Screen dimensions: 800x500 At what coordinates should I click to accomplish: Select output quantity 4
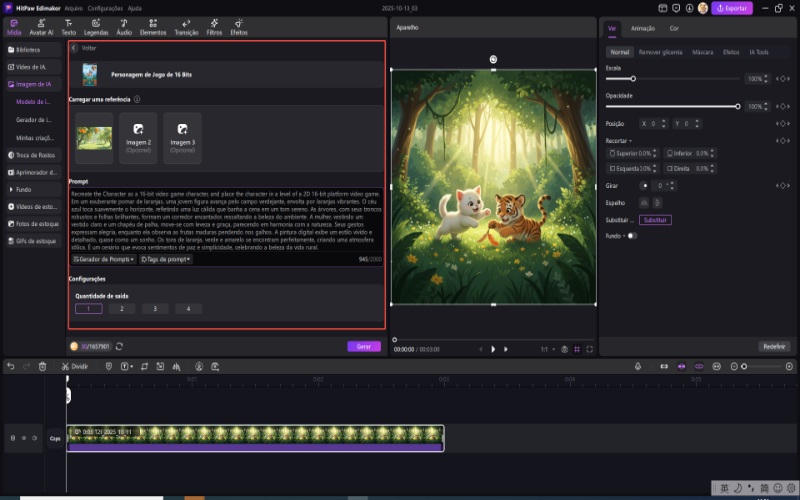click(x=188, y=309)
